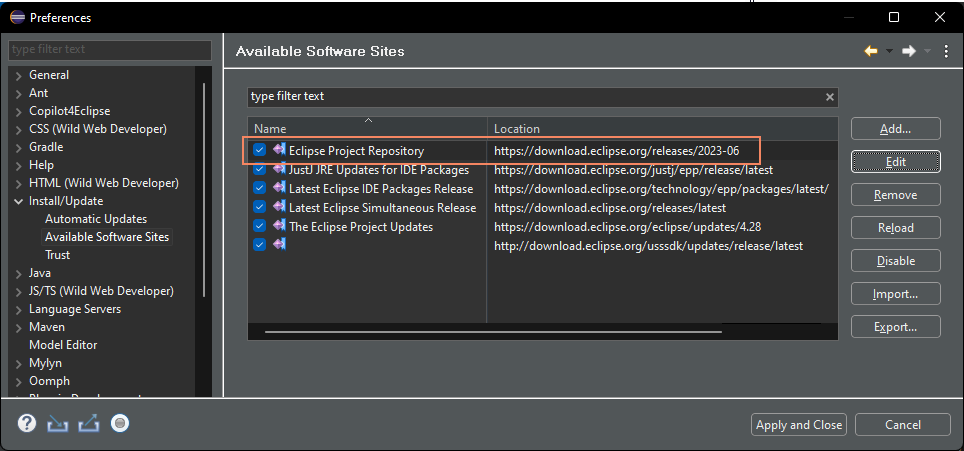
Task: Click the Remove button
Action: (896, 195)
